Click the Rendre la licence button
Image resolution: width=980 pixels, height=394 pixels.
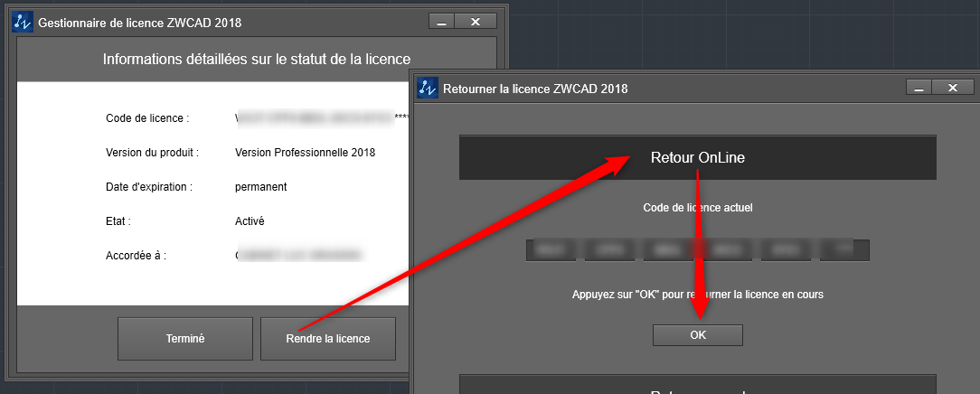click(327, 339)
